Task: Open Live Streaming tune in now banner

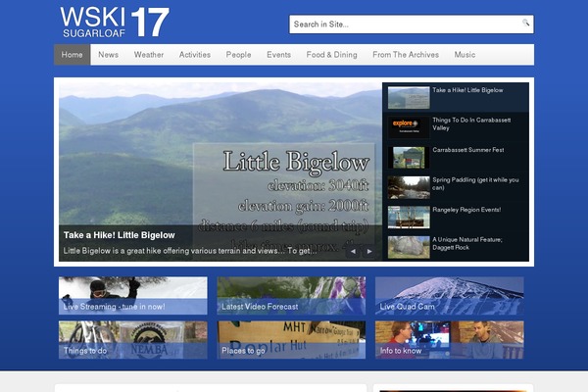Action: click(132, 296)
